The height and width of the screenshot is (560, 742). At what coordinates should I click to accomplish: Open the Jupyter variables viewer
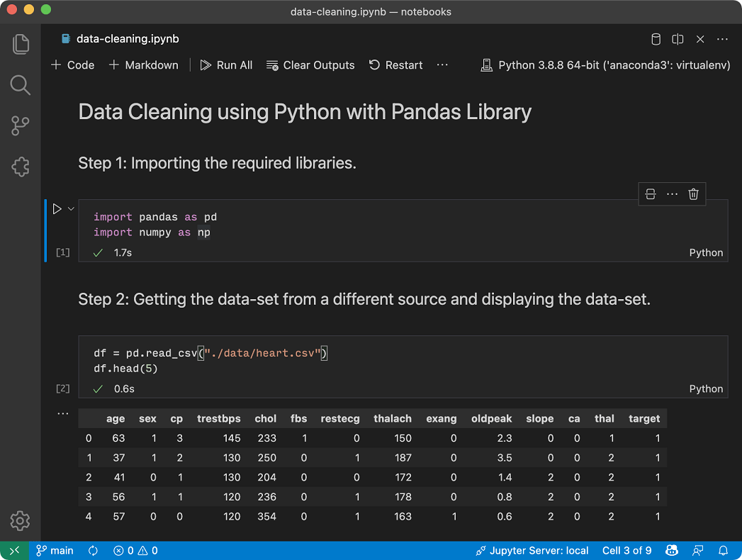pos(656,40)
